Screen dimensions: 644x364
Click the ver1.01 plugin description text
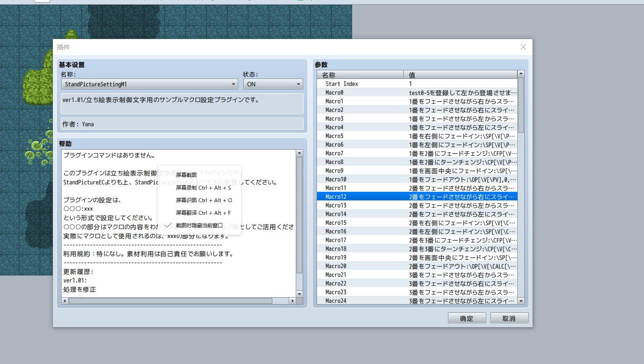(x=161, y=100)
